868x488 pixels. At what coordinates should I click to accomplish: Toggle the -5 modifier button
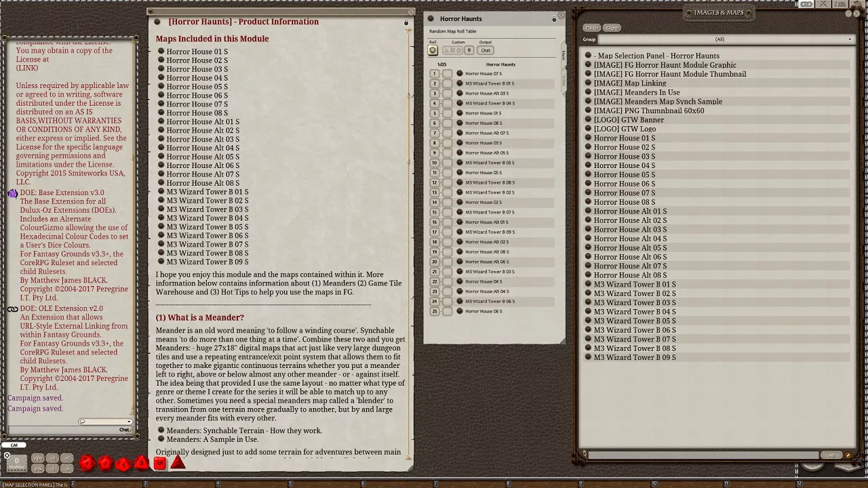coord(67,468)
